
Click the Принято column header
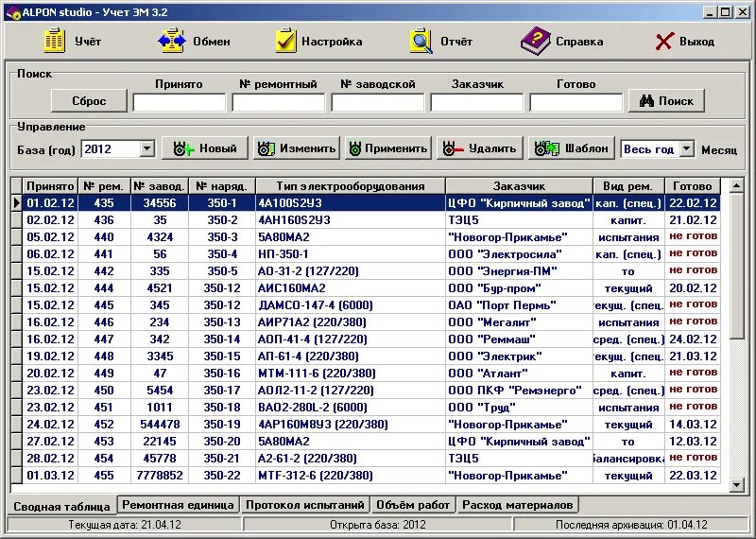coord(50,185)
